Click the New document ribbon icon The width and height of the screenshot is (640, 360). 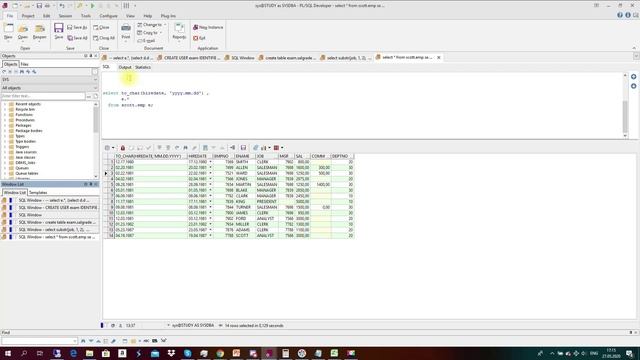[8, 28]
